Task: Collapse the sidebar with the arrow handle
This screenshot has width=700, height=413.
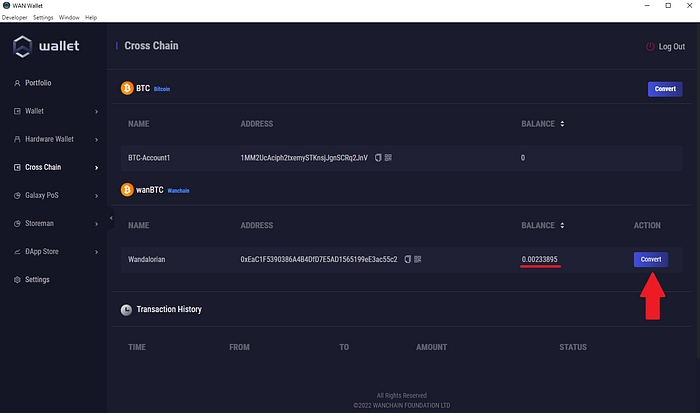Action: (111, 218)
